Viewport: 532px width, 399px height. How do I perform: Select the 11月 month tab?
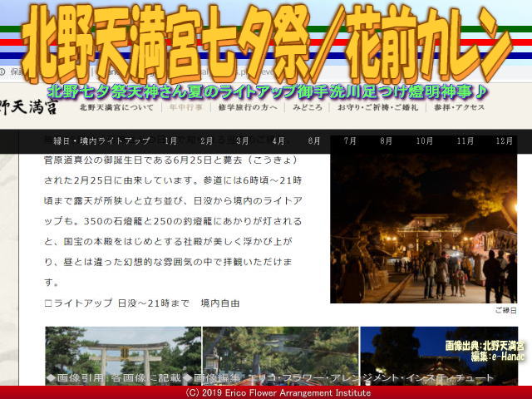pos(465,140)
